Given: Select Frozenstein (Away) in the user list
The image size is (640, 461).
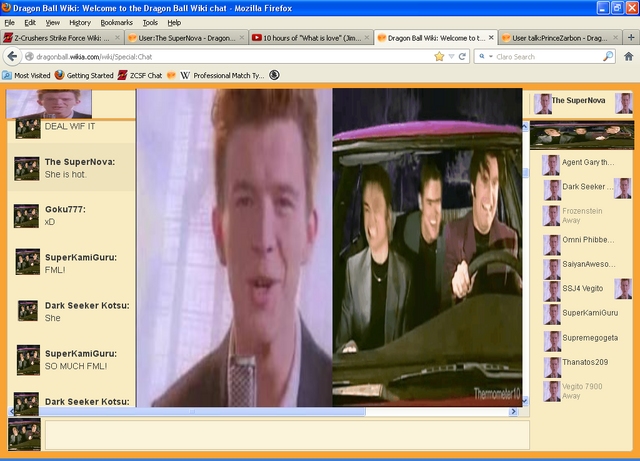Looking at the screenshot, I should pos(582,215).
